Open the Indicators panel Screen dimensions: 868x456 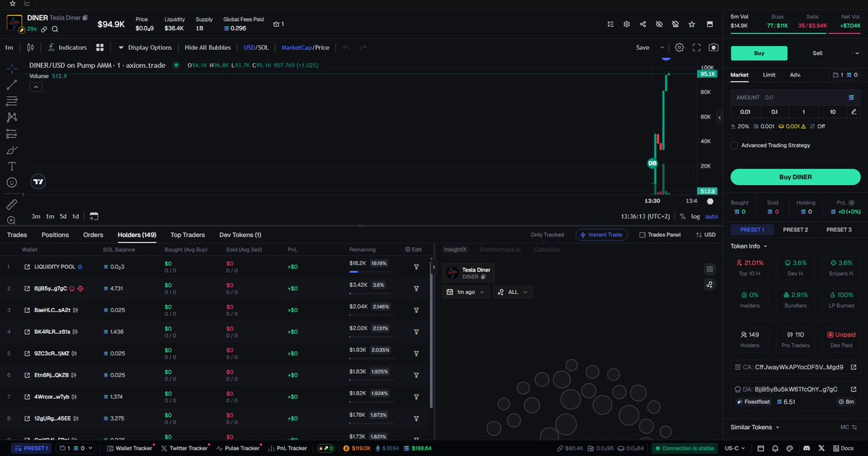coord(67,48)
